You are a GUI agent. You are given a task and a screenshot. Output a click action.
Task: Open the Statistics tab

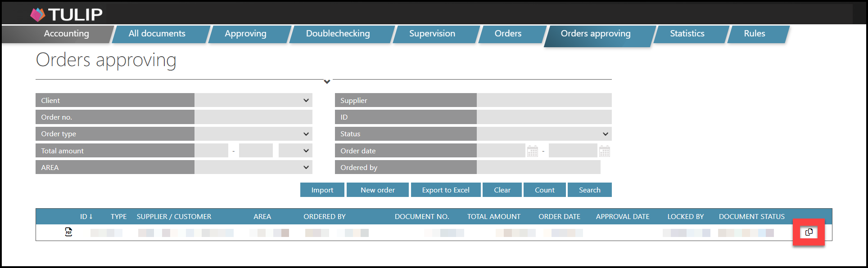(x=687, y=34)
